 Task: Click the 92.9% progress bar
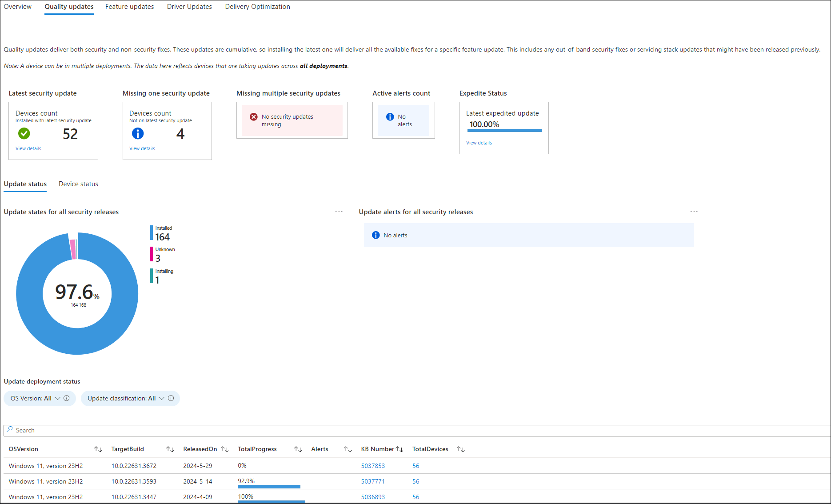269,487
